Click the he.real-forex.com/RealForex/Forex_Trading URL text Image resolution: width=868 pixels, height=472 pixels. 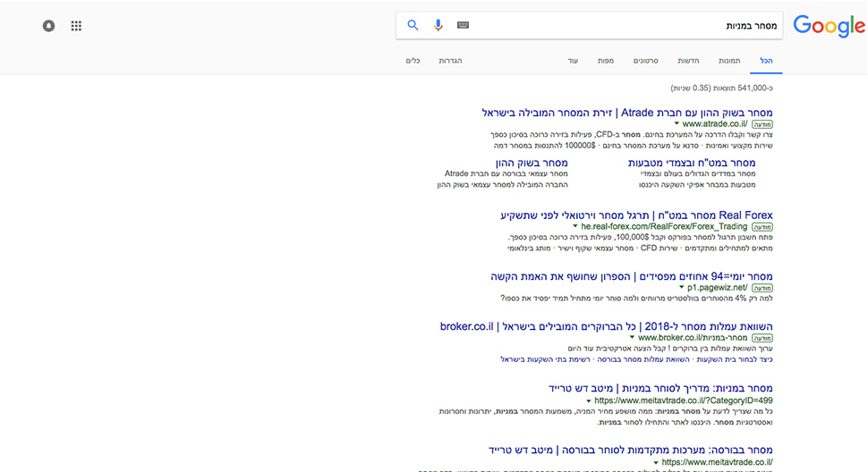point(664,226)
